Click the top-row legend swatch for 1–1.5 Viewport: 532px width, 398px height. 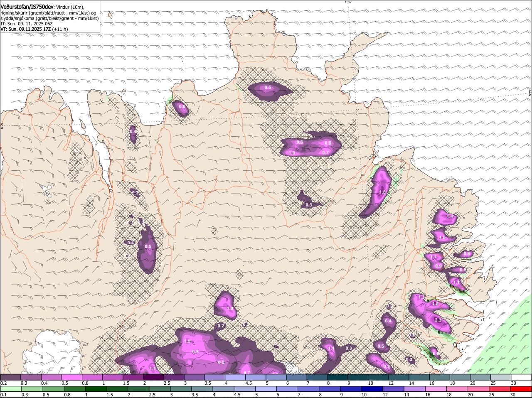tap(113, 377)
